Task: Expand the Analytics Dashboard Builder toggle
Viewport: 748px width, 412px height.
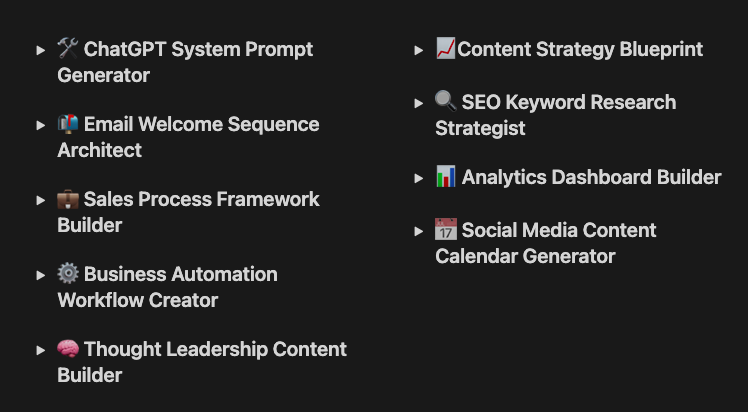Action: tap(418, 178)
